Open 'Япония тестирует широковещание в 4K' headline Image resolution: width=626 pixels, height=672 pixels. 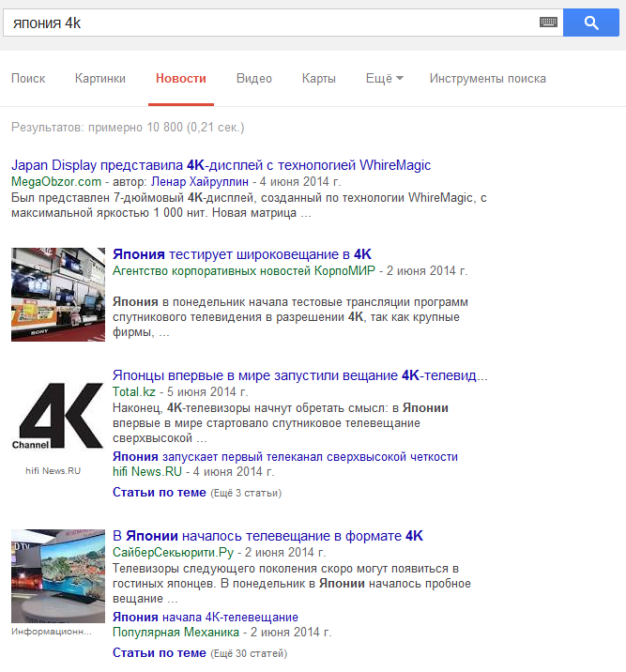(241, 254)
